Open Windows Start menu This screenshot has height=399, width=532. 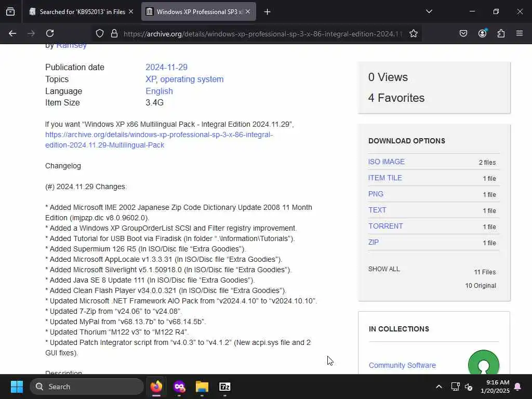tap(17, 387)
